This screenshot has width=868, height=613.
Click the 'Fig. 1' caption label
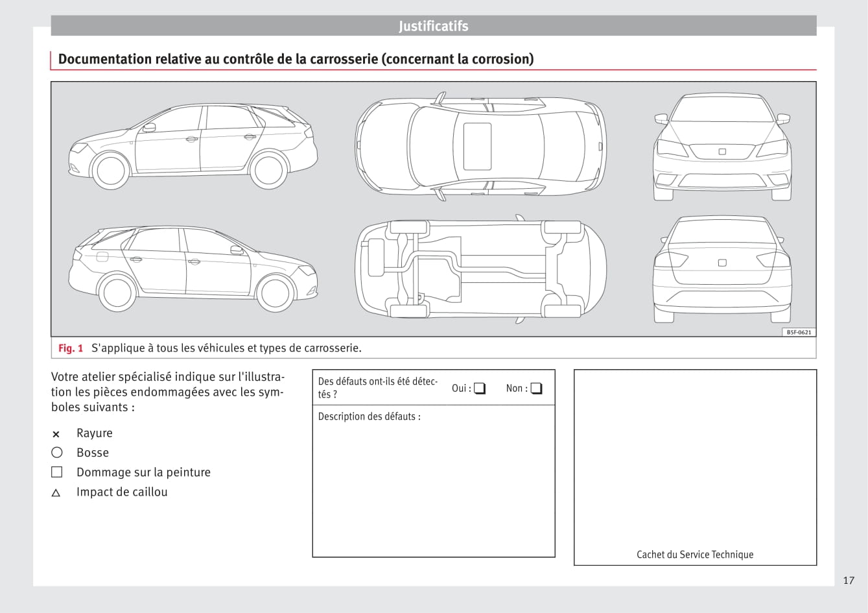(71, 348)
